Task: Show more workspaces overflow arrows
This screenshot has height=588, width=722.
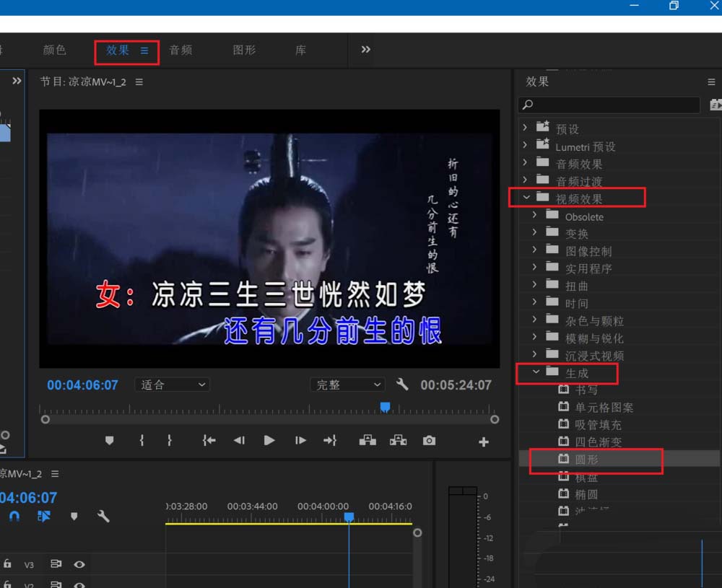Action: coord(365,49)
